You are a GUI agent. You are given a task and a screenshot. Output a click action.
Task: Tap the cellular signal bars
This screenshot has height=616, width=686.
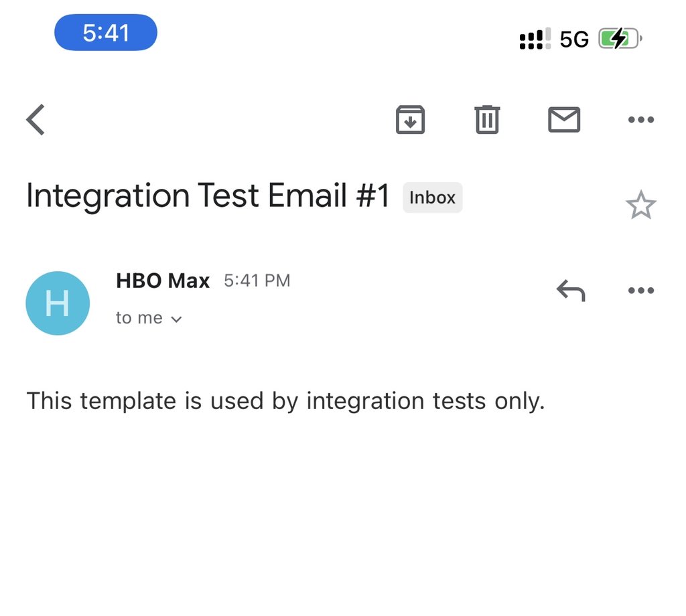tap(535, 40)
